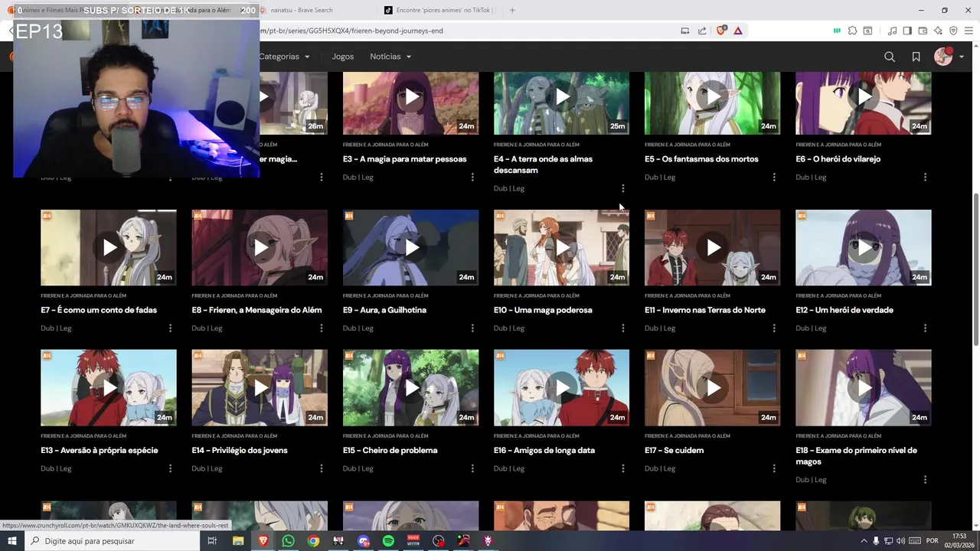Open the Brave VPN shield icon
This screenshot has width=980, height=551.
coord(953,31)
